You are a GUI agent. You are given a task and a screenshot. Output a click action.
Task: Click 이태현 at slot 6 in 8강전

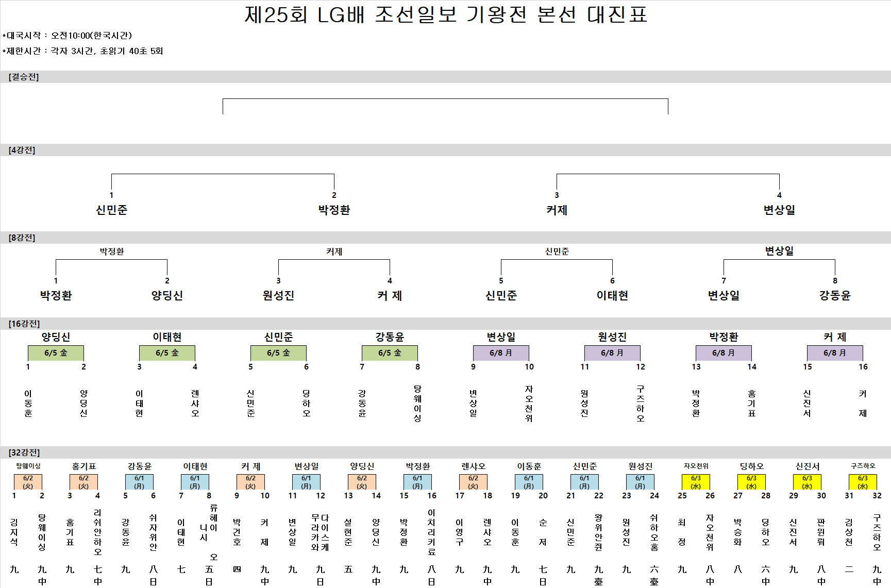tap(612, 295)
